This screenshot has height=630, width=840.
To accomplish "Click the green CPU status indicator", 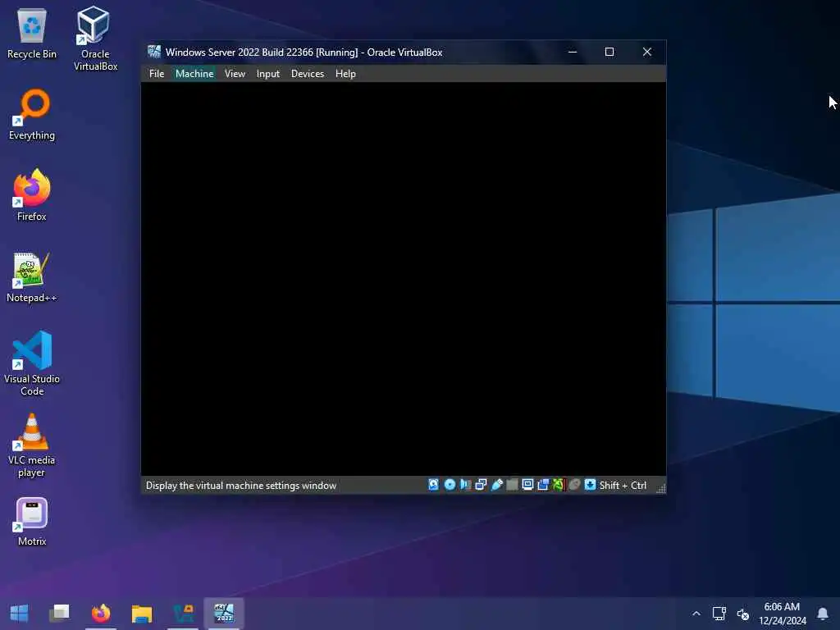I will coord(559,485).
